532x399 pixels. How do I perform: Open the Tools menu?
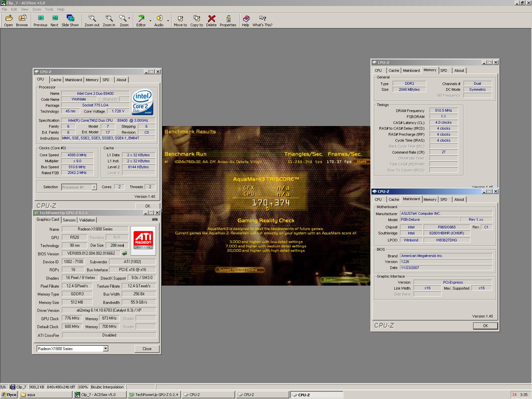(x=49, y=9)
